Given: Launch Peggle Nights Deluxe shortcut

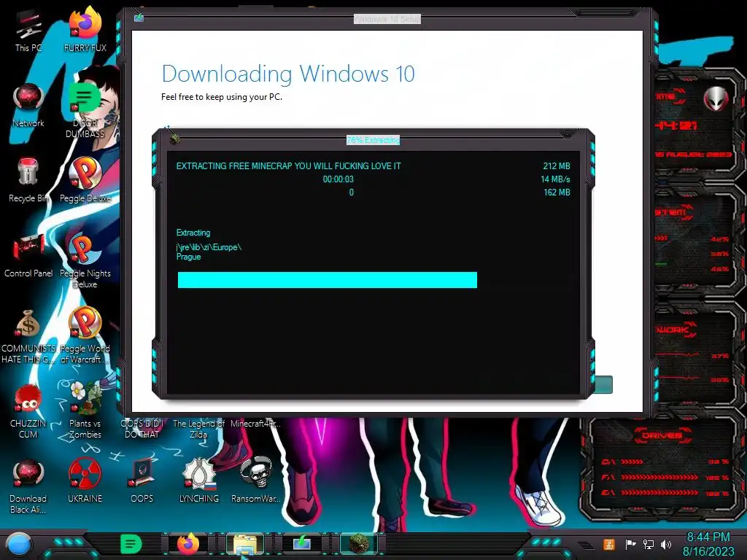Looking at the screenshot, I should click(x=85, y=260).
